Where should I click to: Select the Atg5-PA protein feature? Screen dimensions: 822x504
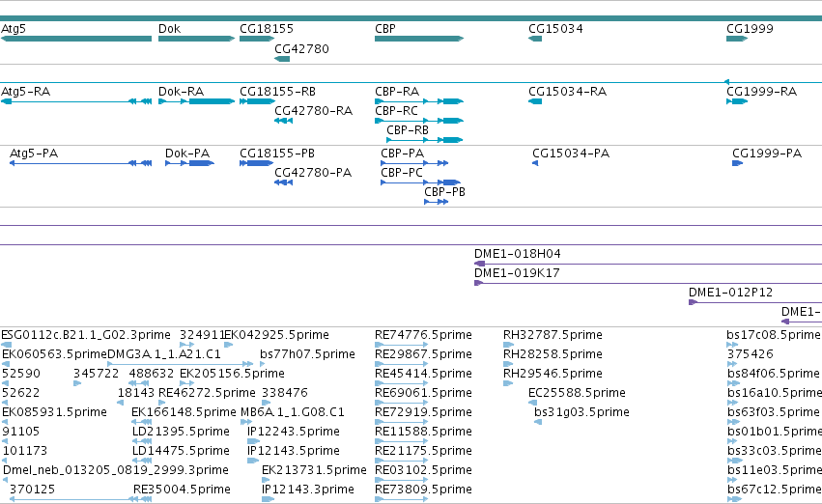81,163
